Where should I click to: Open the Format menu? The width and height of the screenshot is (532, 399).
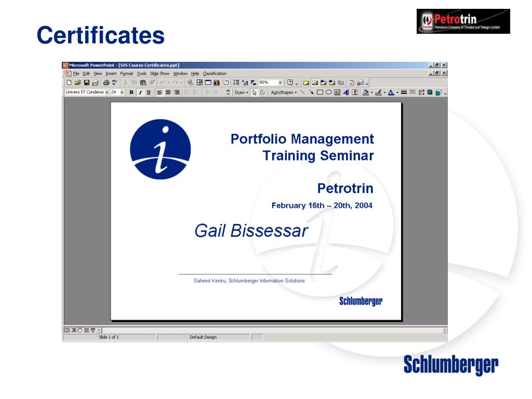(x=127, y=74)
